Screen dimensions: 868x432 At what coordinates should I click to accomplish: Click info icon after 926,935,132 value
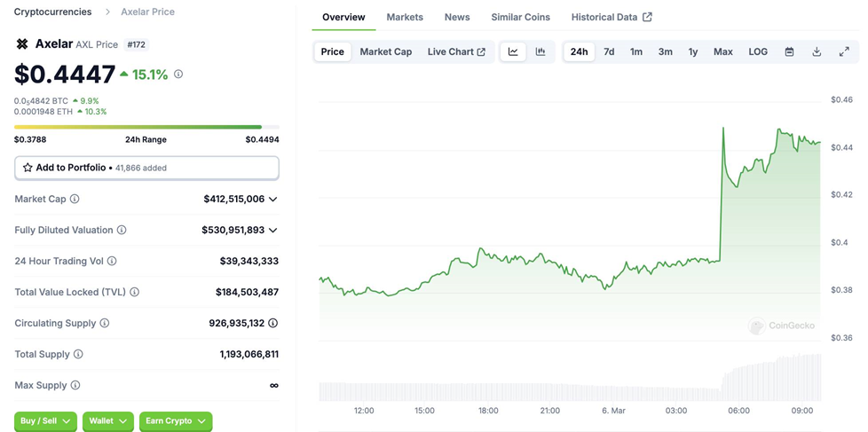272,323
